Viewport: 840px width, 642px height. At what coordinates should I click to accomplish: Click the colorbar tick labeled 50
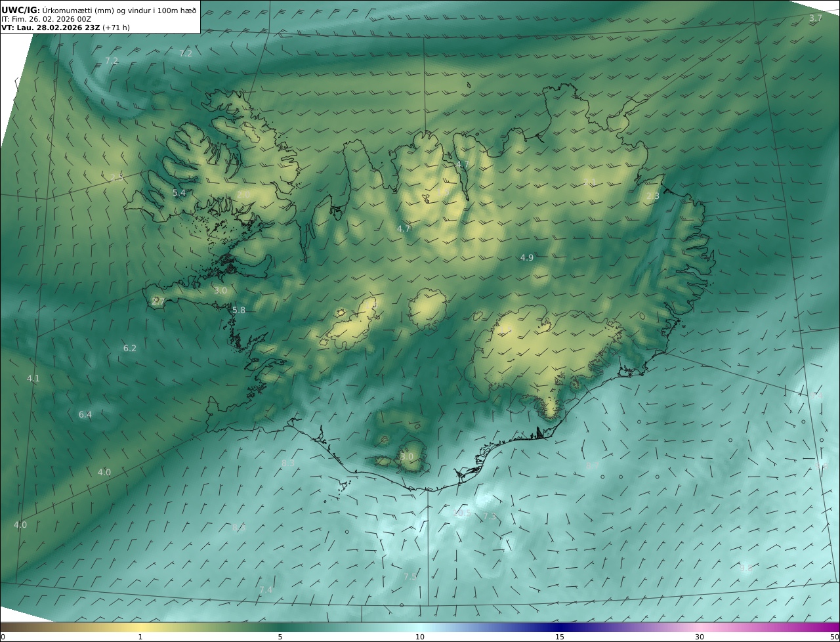click(x=834, y=637)
